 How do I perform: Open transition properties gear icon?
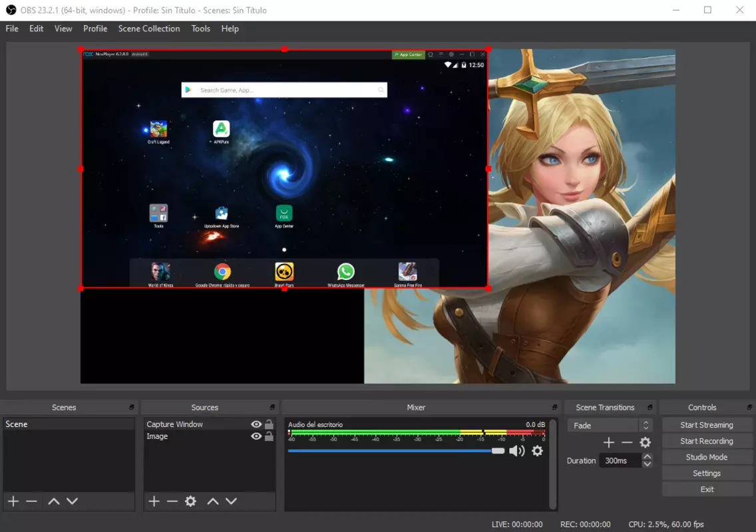pyautogui.click(x=645, y=442)
